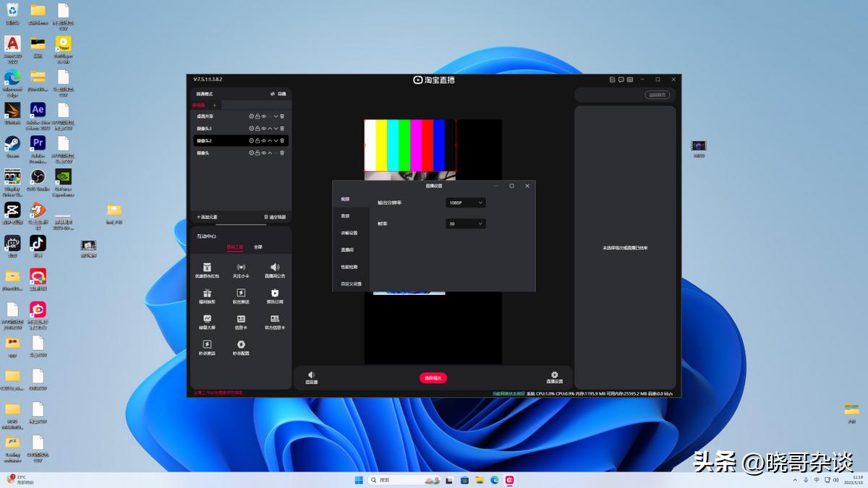
Task: Move 摄像头3 down with chevron arrow
Action: (x=276, y=129)
